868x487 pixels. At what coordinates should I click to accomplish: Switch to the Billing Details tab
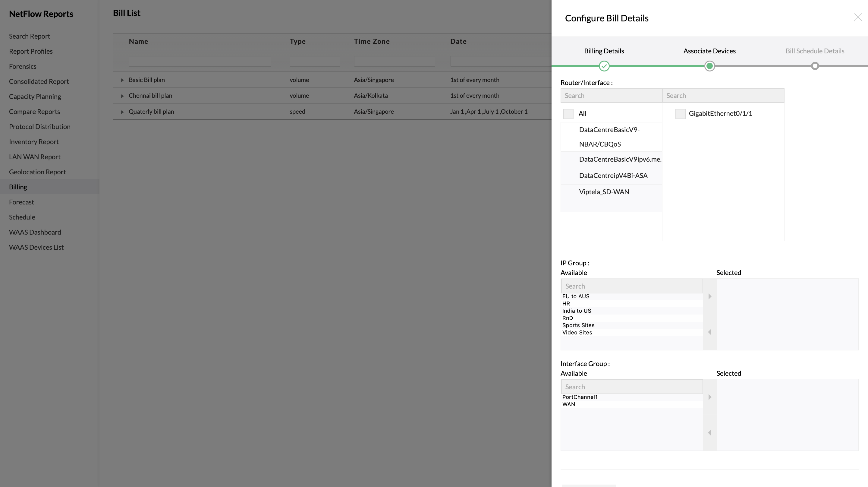[604, 51]
